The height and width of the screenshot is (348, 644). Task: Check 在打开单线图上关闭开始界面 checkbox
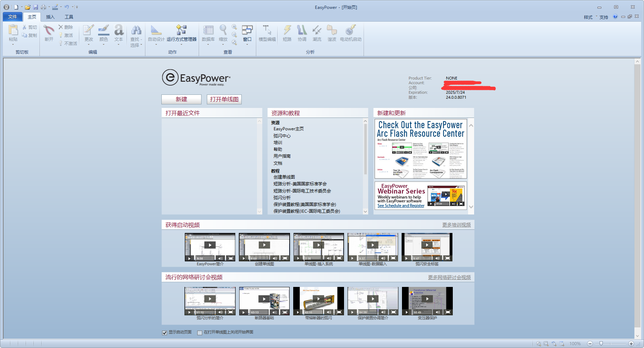point(200,333)
